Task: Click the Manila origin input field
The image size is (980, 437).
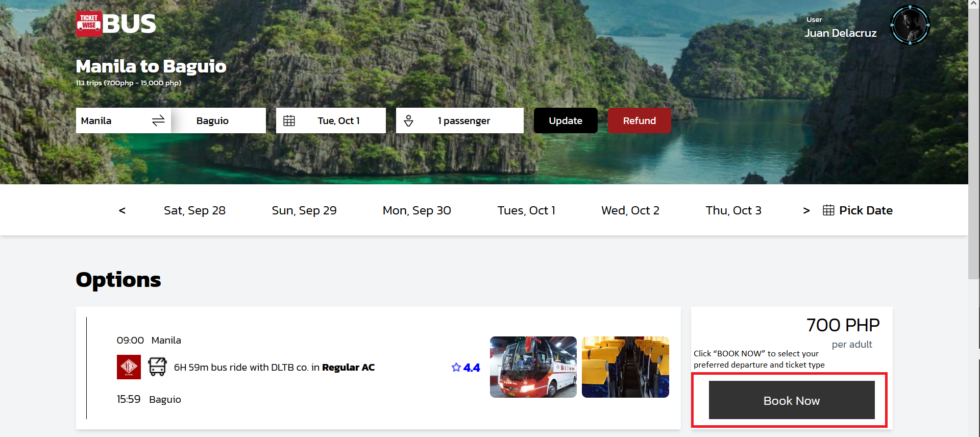Action: (112, 120)
